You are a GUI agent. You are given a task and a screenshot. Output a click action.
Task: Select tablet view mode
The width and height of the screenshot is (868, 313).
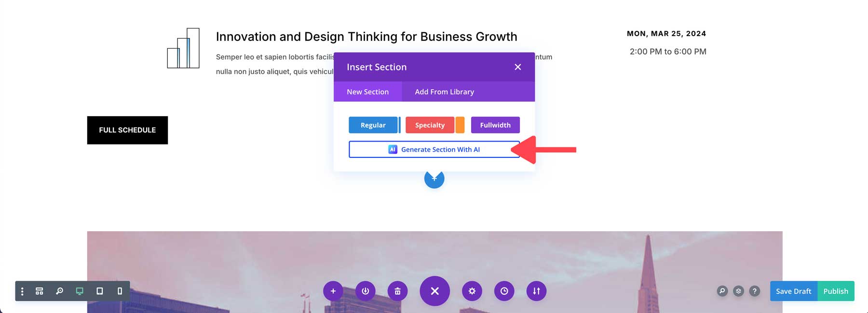point(100,291)
